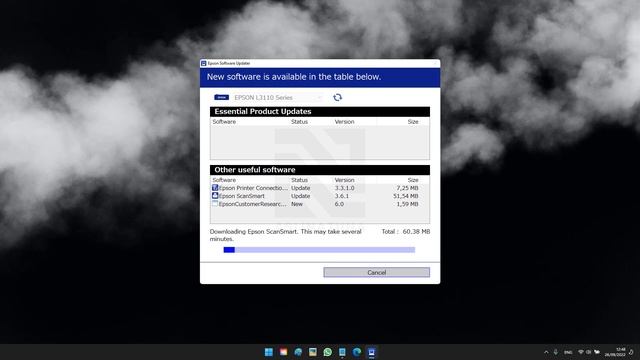Open the taskbar clock and date
The height and width of the screenshot is (360, 640).
615,352
